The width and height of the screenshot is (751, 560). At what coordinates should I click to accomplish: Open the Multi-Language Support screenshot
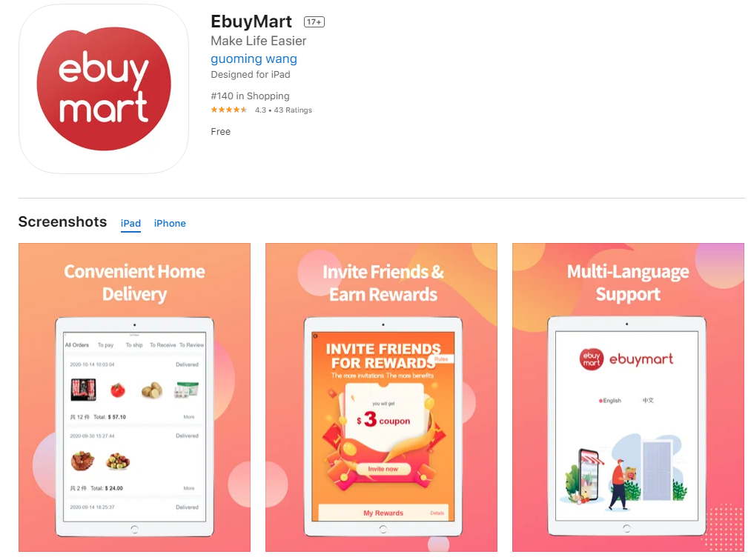(x=629, y=397)
